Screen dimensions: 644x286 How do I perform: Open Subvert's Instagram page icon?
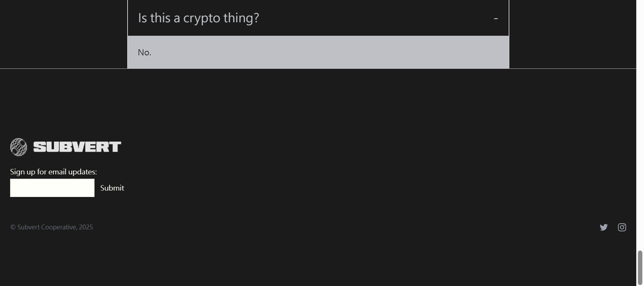(622, 227)
